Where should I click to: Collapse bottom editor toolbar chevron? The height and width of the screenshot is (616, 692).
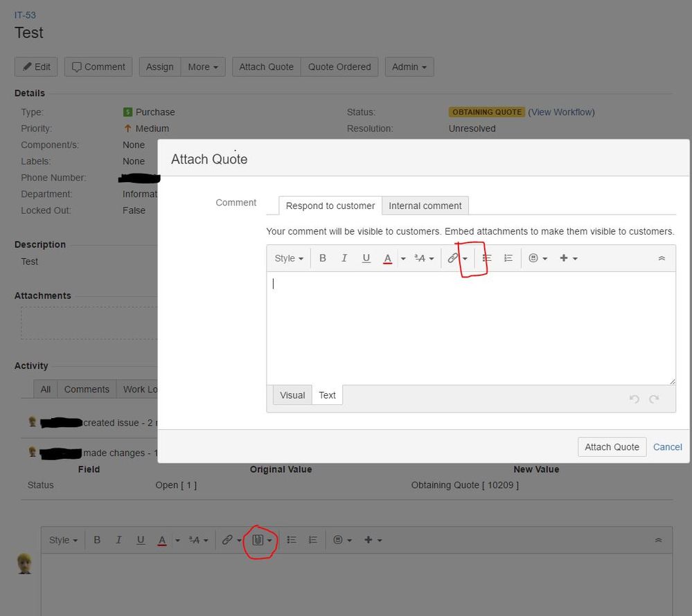point(658,540)
